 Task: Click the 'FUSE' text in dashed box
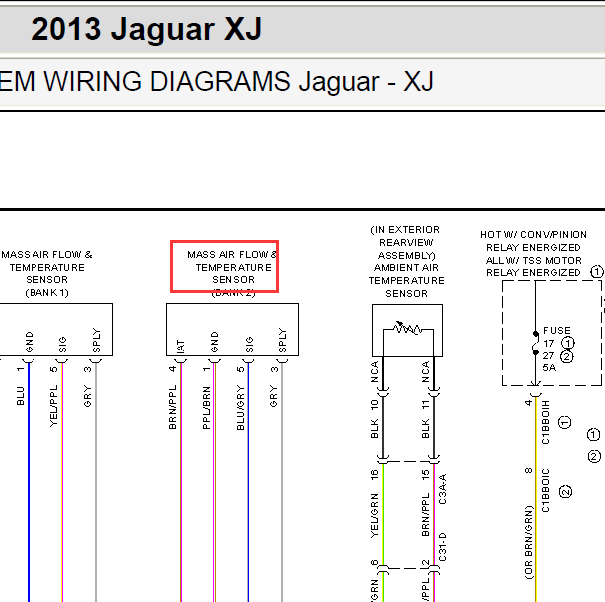[x=556, y=331]
